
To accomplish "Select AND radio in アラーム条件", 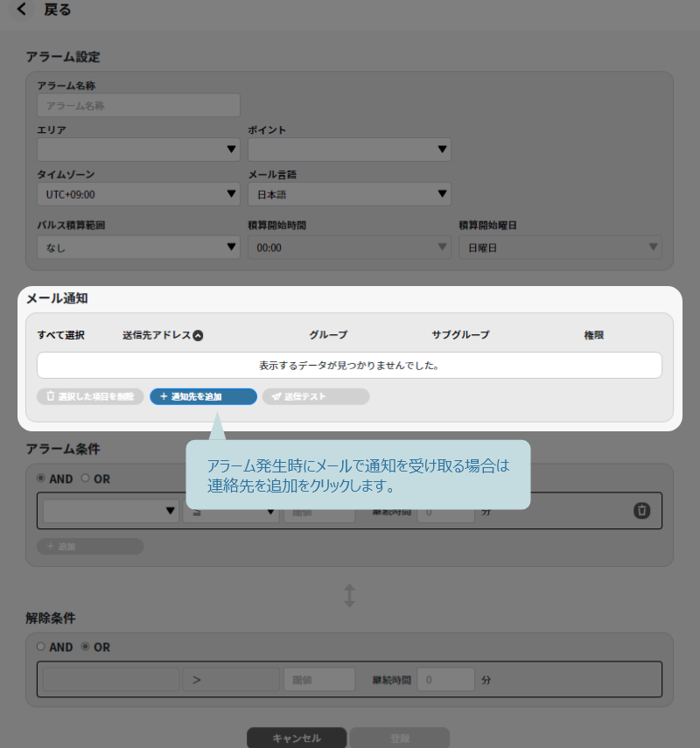I will (41, 478).
